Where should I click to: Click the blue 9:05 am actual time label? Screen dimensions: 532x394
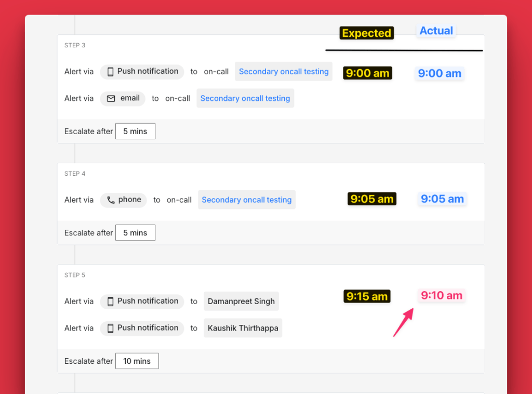pyautogui.click(x=442, y=199)
